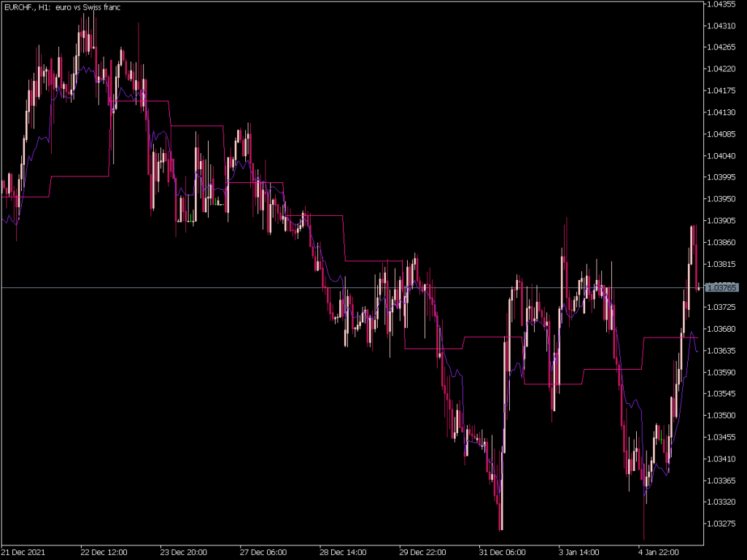The image size is (747, 560).
Task: Select the highlighted current price tag 1.03765
Action: 723,288
